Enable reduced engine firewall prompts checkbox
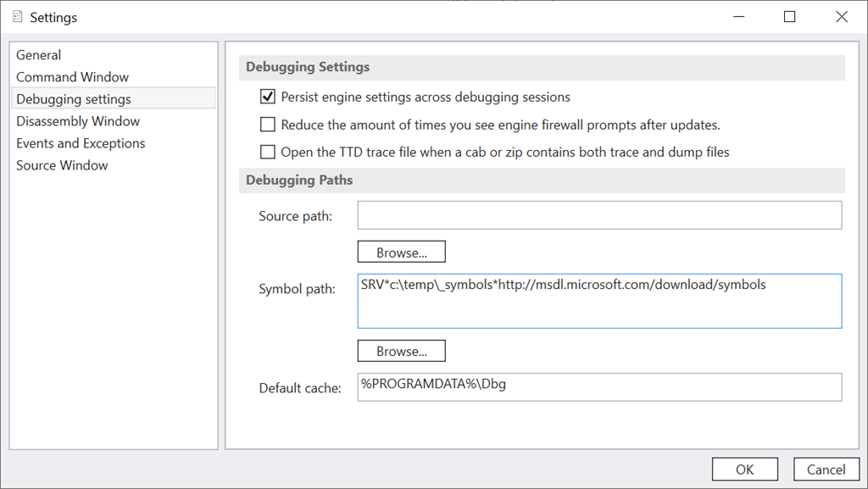 pos(268,125)
